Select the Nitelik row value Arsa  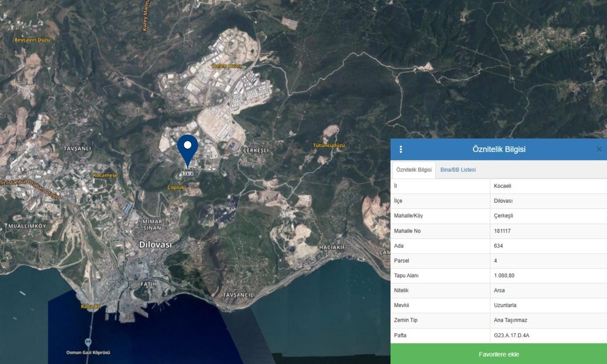click(x=499, y=291)
